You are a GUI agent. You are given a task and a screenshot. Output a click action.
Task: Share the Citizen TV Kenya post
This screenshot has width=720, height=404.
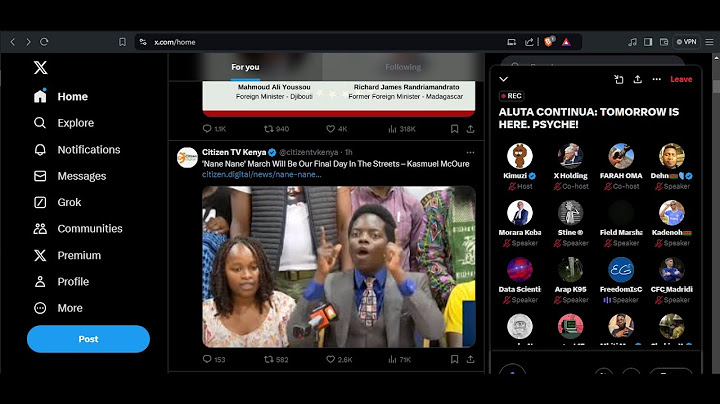[x=470, y=359]
